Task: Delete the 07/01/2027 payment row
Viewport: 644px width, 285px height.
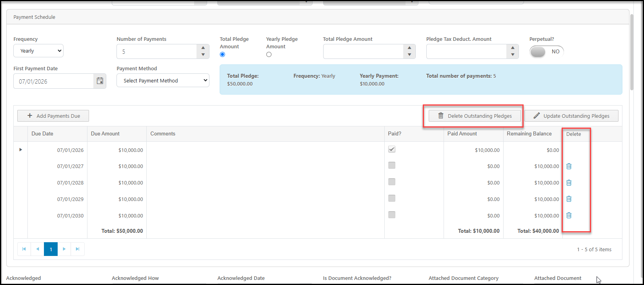Action: coord(569,166)
